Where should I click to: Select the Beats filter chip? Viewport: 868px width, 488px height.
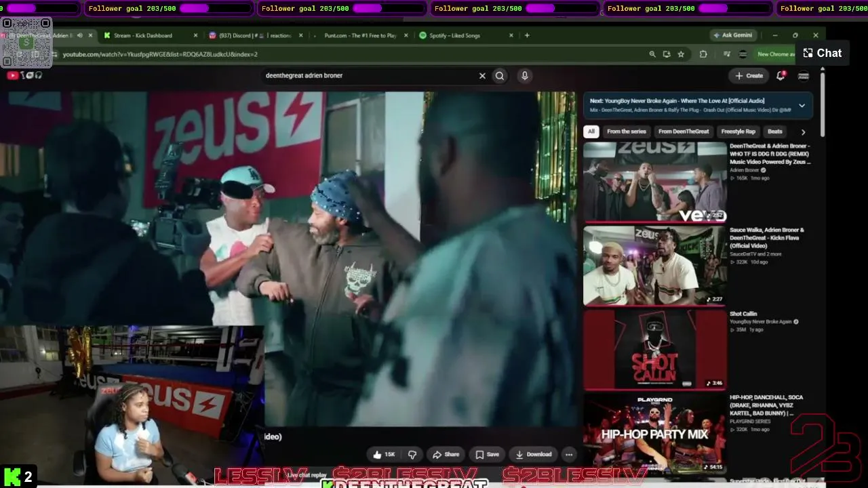click(x=775, y=131)
